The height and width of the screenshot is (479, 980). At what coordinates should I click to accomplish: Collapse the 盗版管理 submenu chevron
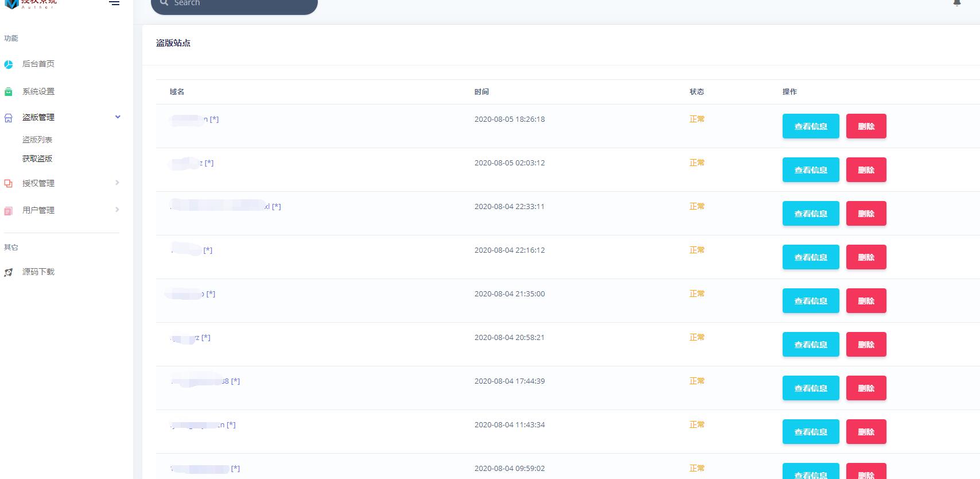(x=118, y=117)
